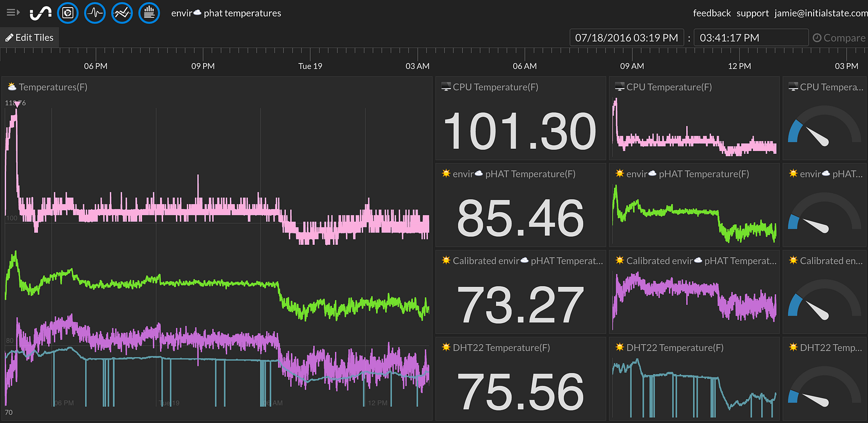Click the 12 PM timeline marker
868x423 pixels.
739,66
